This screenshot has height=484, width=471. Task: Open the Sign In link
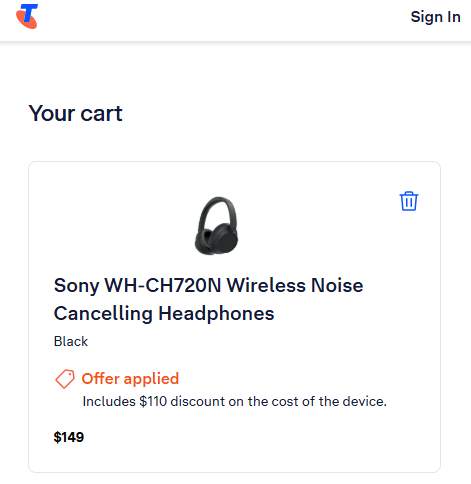[x=435, y=17]
